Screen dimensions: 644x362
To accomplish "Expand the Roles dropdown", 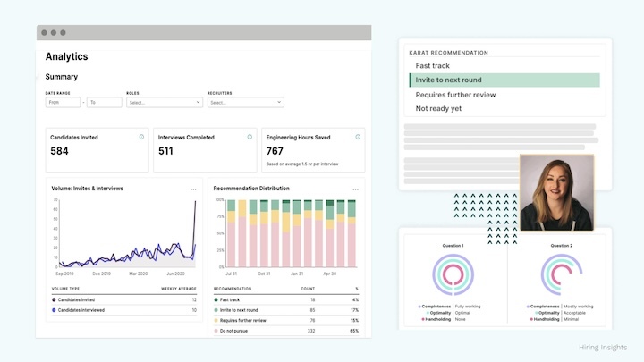I will tap(164, 103).
